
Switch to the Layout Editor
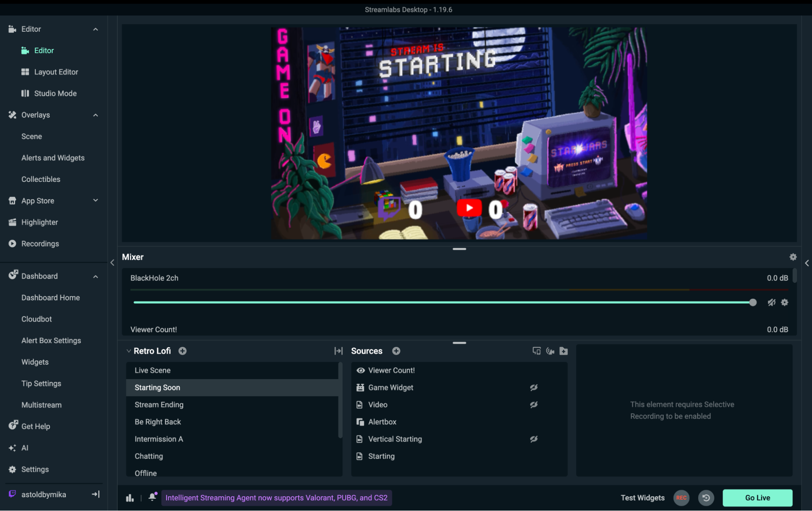pos(56,72)
